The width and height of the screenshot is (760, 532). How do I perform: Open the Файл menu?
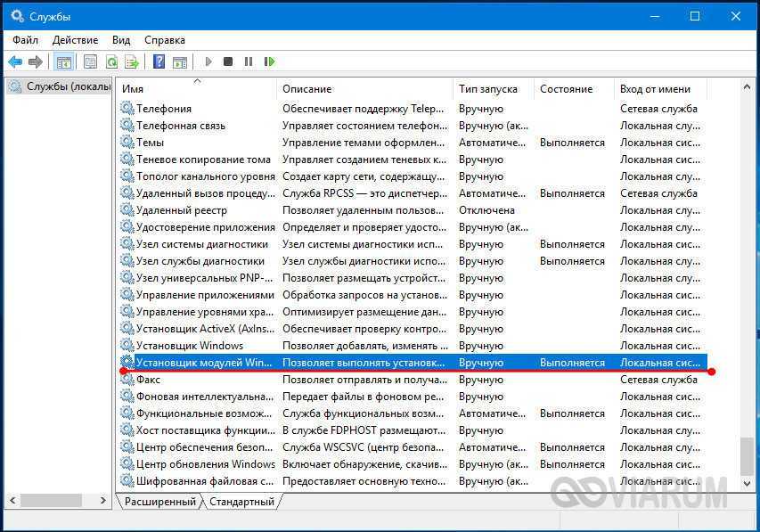point(25,40)
